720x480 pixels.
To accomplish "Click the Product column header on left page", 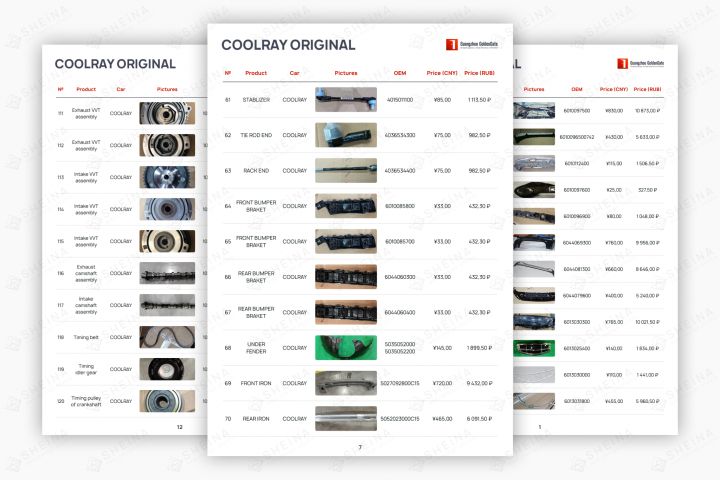I will click(86, 89).
